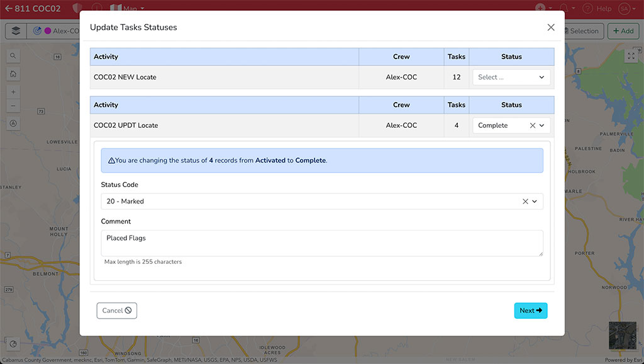Expand the Status Code dropdown
The height and width of the screenshot is (364, 644).
click(535, 202)
